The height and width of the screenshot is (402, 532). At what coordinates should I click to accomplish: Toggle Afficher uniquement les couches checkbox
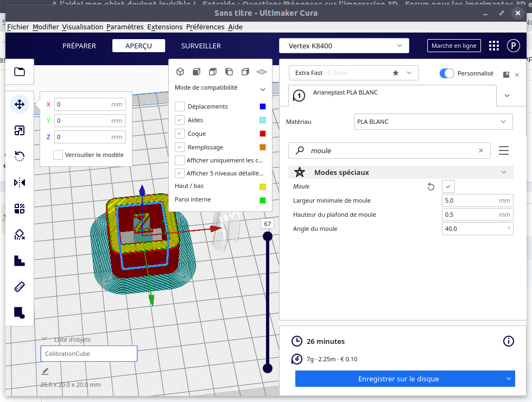pos(180,160)
